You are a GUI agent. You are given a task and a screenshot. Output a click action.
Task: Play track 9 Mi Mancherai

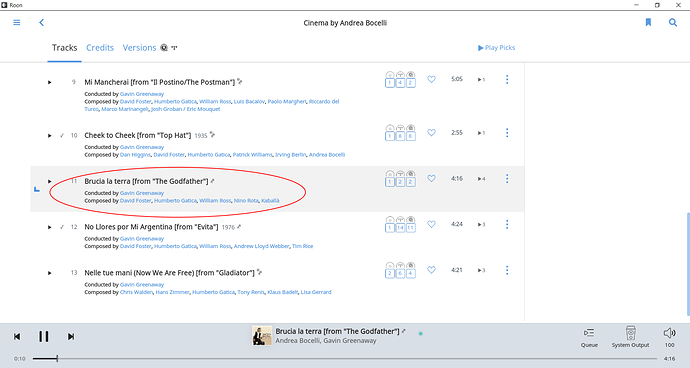pyautogui.click(x=50, y=82)
